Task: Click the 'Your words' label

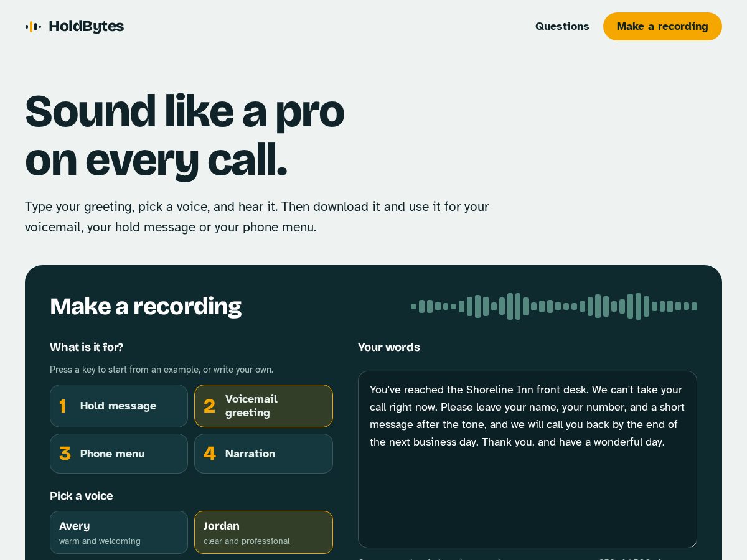Action: [389, 347]
